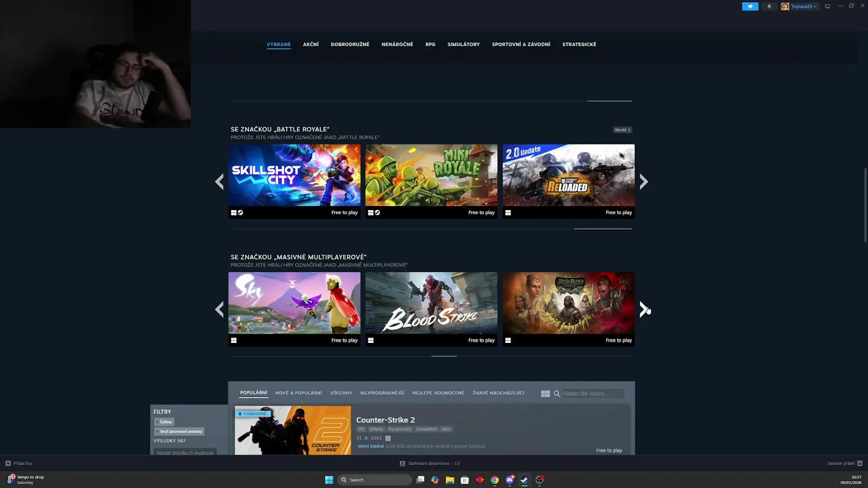Open Microsoft Store from the taskbar

tap(465, 480)
